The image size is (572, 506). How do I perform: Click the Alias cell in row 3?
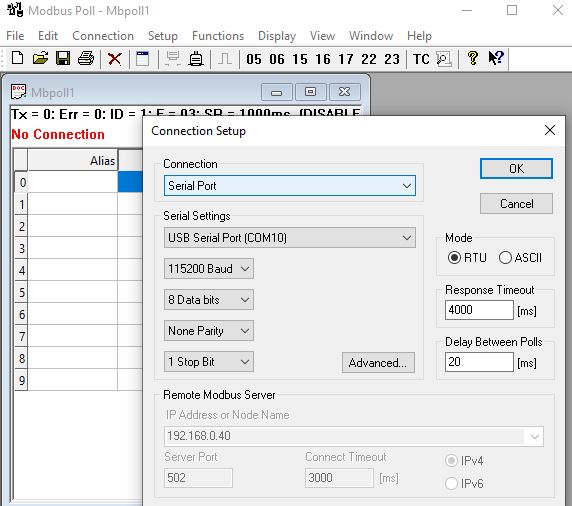73,248
